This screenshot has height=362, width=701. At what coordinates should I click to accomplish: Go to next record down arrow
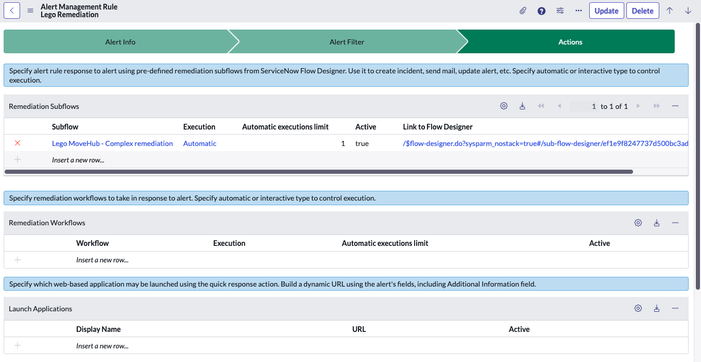(x=688, y=11)
